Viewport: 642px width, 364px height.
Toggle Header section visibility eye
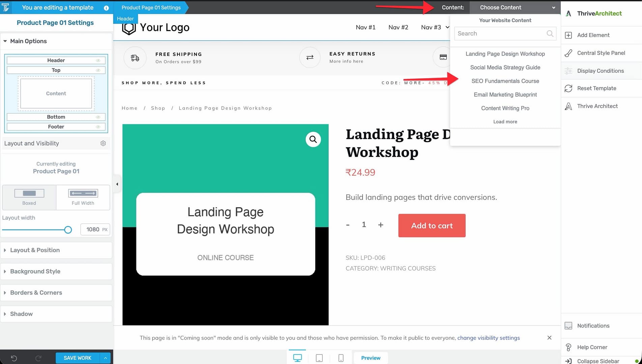(98, 60)
